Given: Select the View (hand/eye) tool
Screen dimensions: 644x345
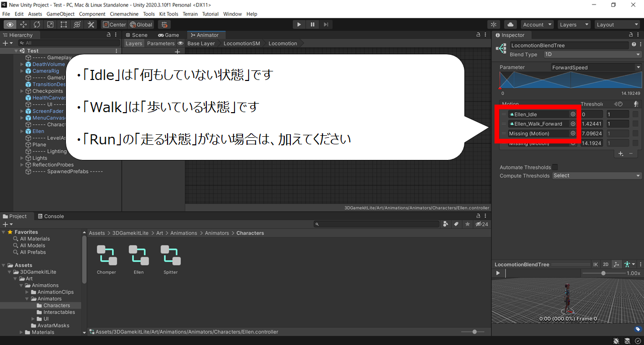Looking at the screenshot, I should [x=10, y=25].
